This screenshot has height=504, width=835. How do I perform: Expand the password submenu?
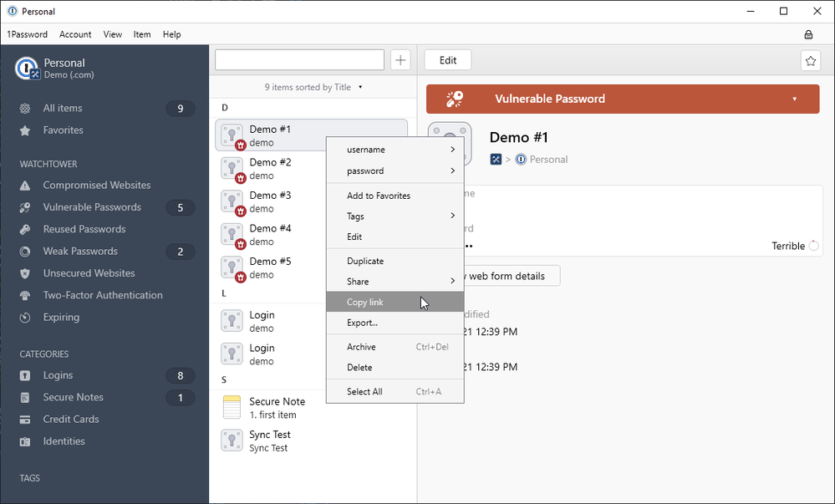pos(453,171)
